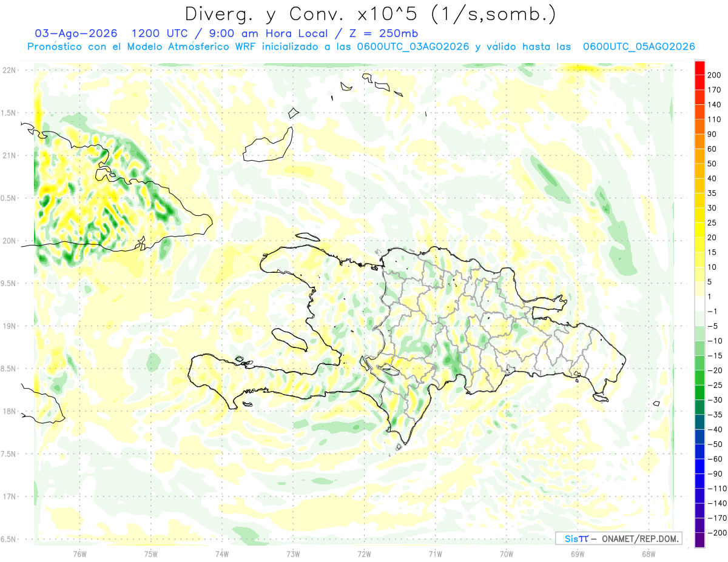Click the '21N' latitude label
Screen dimensions: 728x562
9,155
